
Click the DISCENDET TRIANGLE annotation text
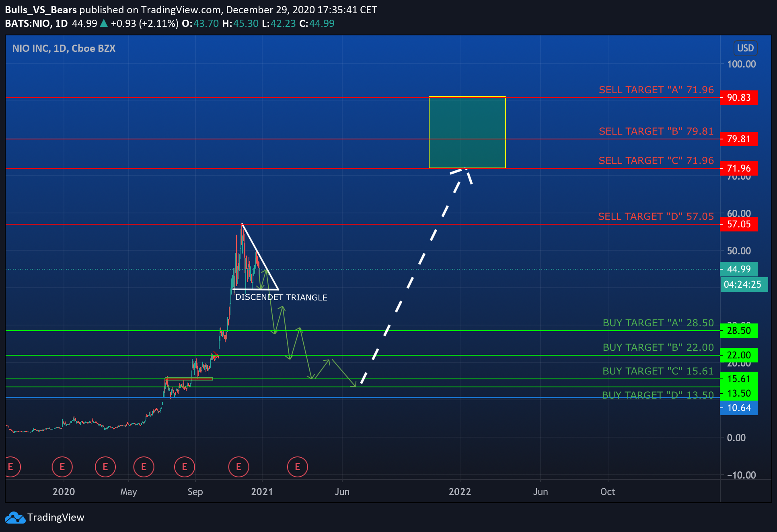pyautogui.click(x=281, y=298)
